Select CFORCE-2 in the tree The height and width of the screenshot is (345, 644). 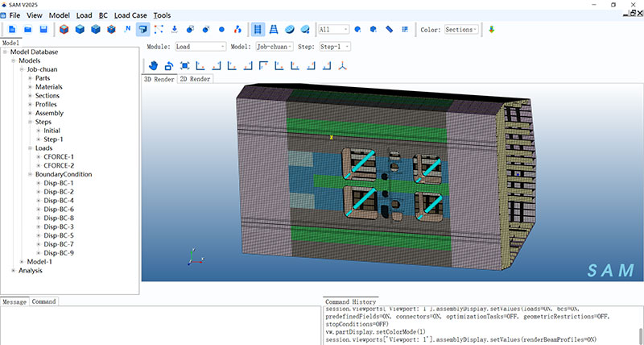click(59, 165)
